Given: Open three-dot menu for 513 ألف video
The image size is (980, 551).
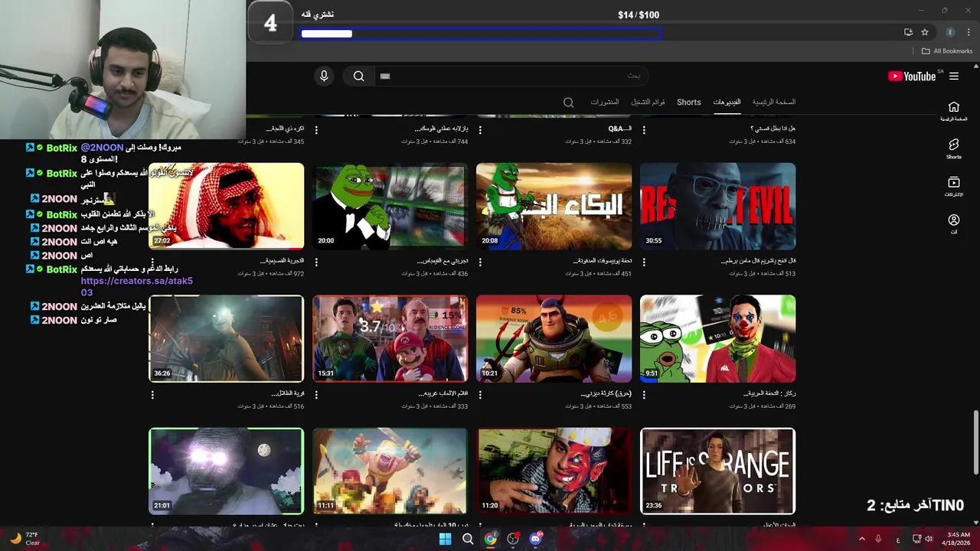Looking at the screenshot, I should 644,262.
